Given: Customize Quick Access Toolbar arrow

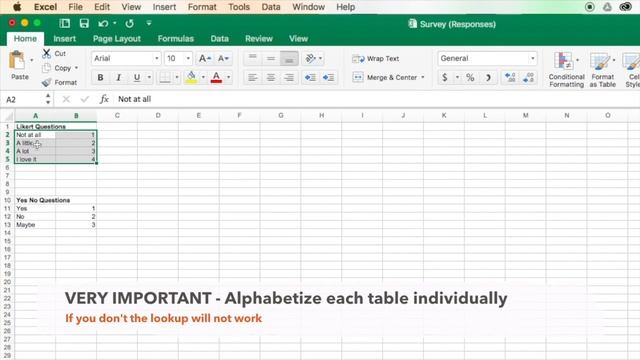Looking at the screenshot, I should (149, 23).
